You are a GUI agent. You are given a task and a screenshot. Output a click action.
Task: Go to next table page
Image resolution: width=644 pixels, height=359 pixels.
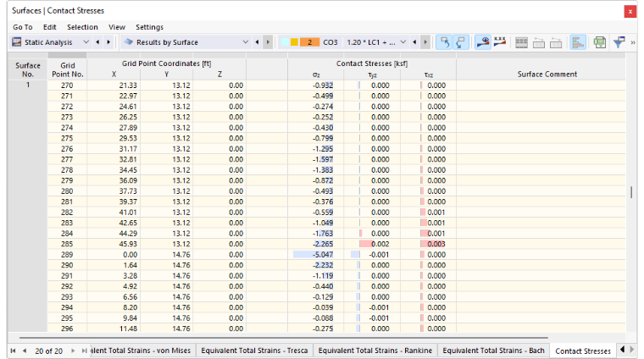coord(73,351)
